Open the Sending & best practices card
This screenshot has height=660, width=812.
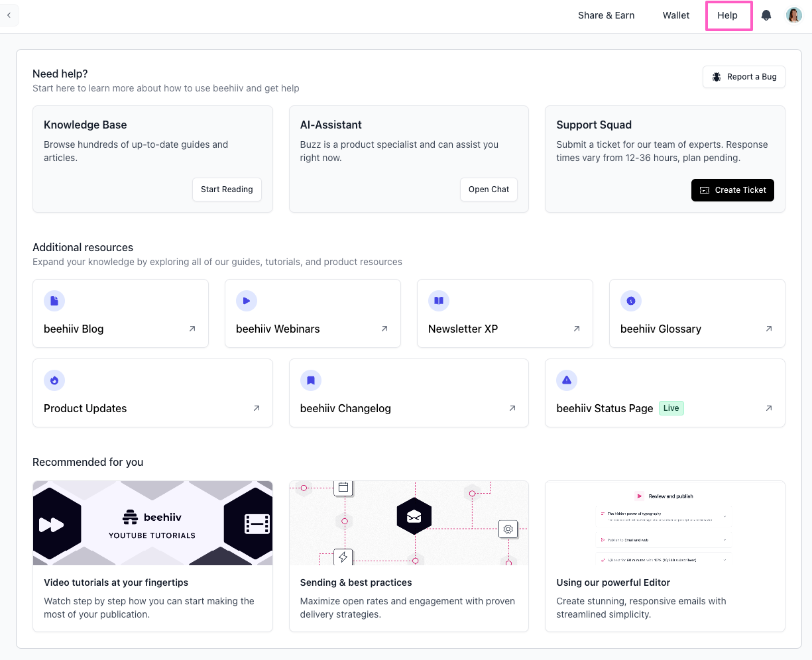coord(409,557)
